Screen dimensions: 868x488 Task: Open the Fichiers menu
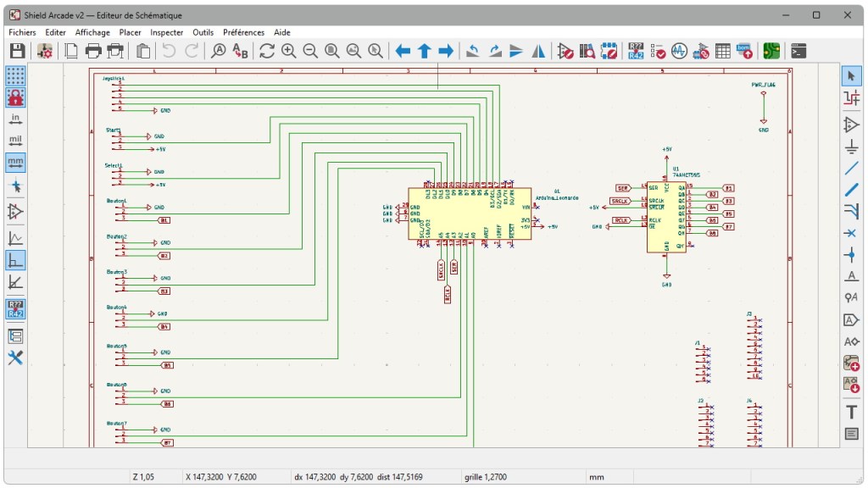(x=22, y=31)
